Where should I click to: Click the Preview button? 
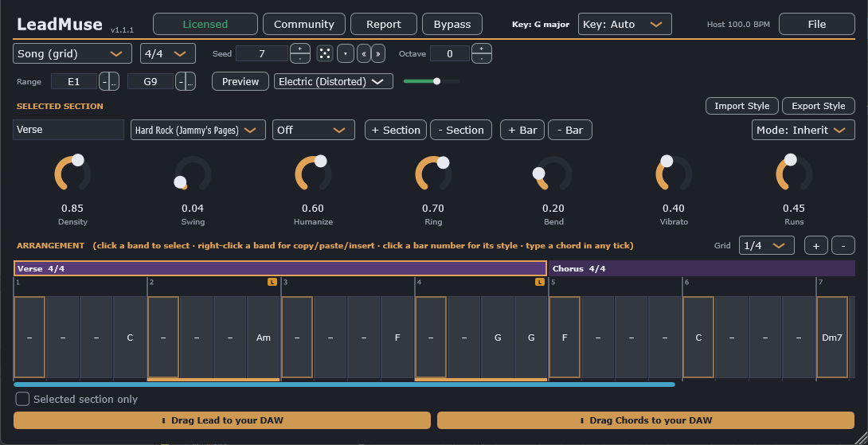pyautogui.click(x=240, y=81)
